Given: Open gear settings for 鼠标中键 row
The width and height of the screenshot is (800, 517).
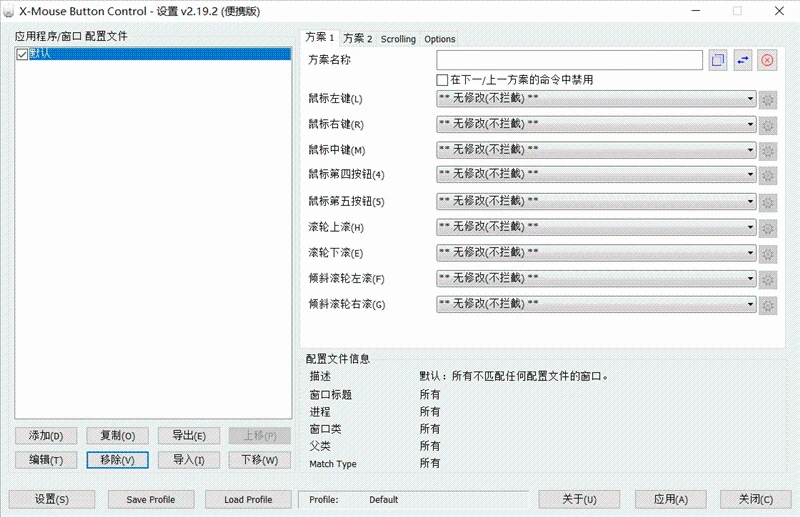Looking at the screenshot, I should coord(768,150).
